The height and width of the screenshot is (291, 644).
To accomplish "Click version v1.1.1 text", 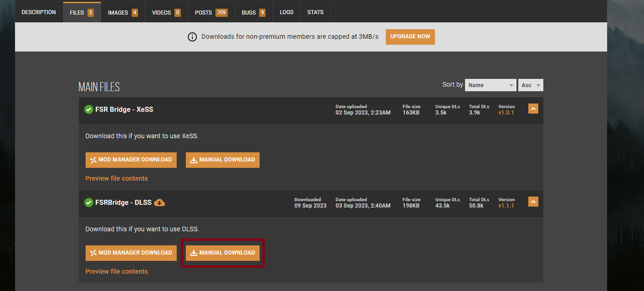I will 506,206.
